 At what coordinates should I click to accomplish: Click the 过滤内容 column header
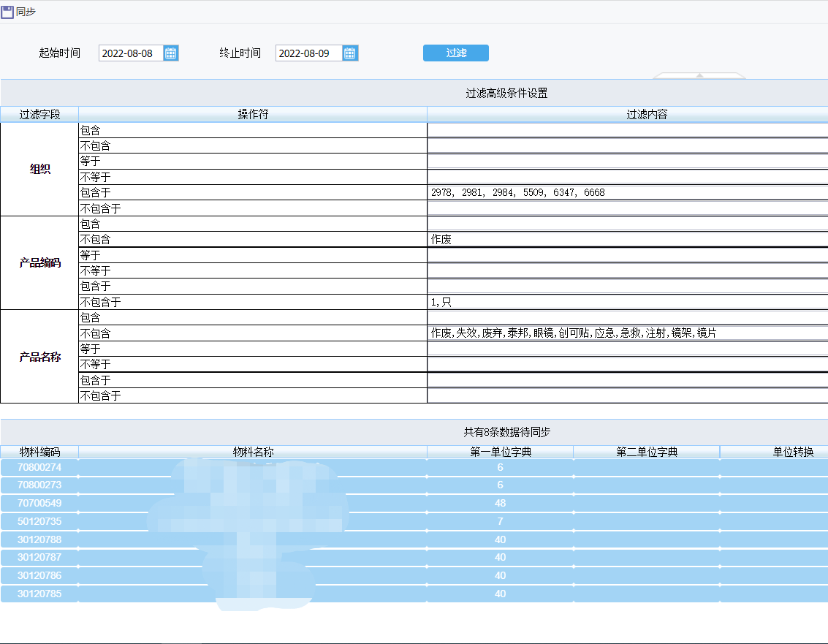(628, 114)
